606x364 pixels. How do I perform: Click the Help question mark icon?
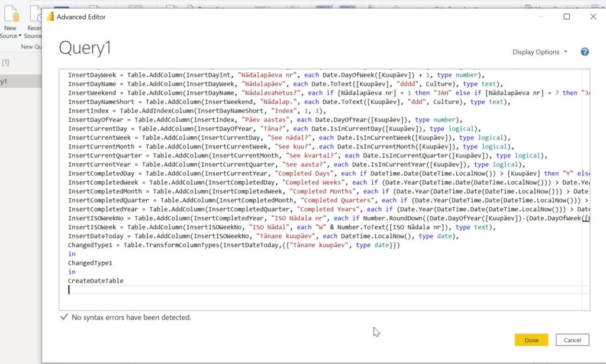(585, 52)
